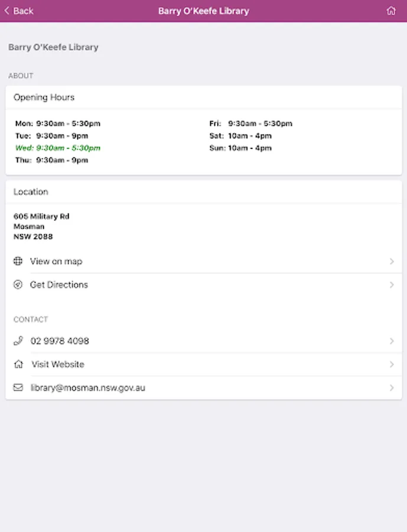The width and height of the screenshot is (407, 532).
Task: Tap the email envelope icon
Action: click(x=18, y=388)
